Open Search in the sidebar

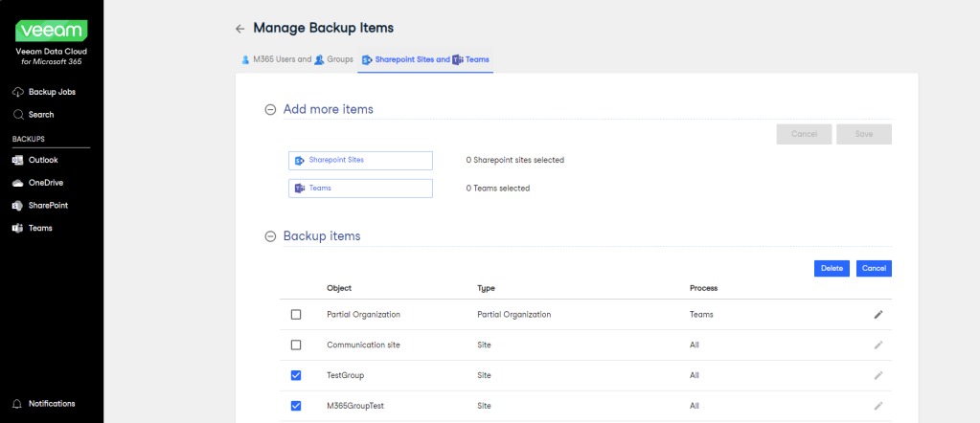point(40,115)
